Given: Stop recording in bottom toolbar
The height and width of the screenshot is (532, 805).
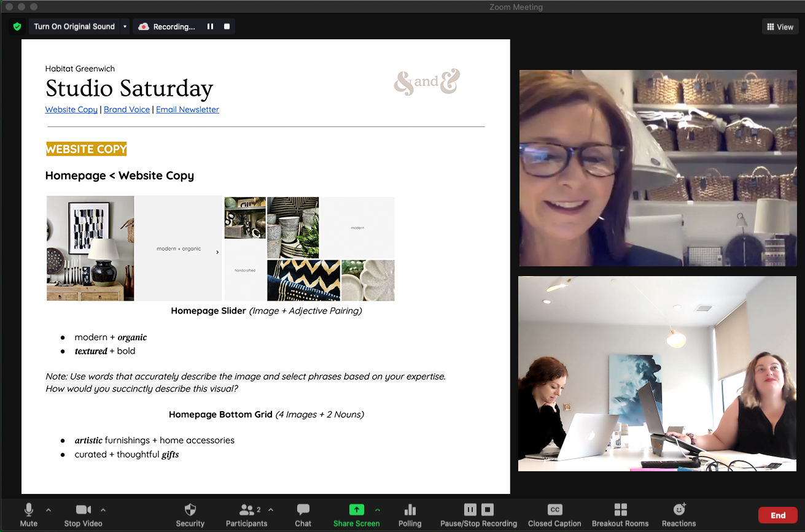Looking at the screenshot, I should coord(488,509).
